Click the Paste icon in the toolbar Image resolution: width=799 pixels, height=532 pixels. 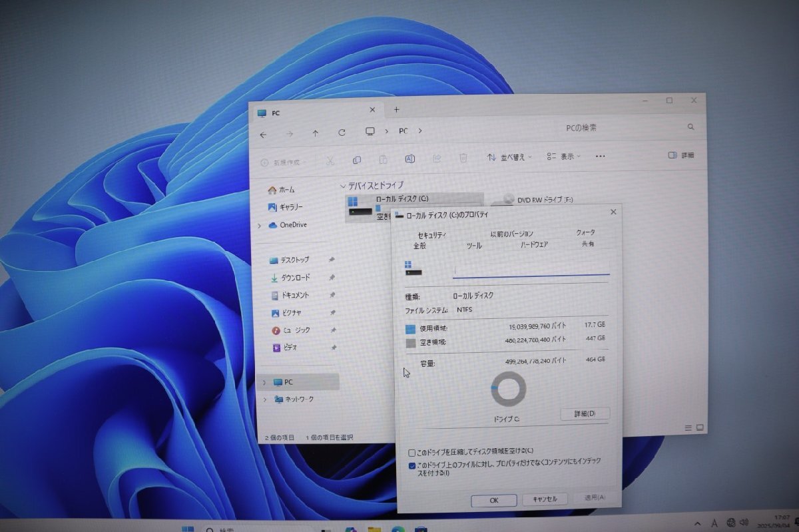[384, 159]
